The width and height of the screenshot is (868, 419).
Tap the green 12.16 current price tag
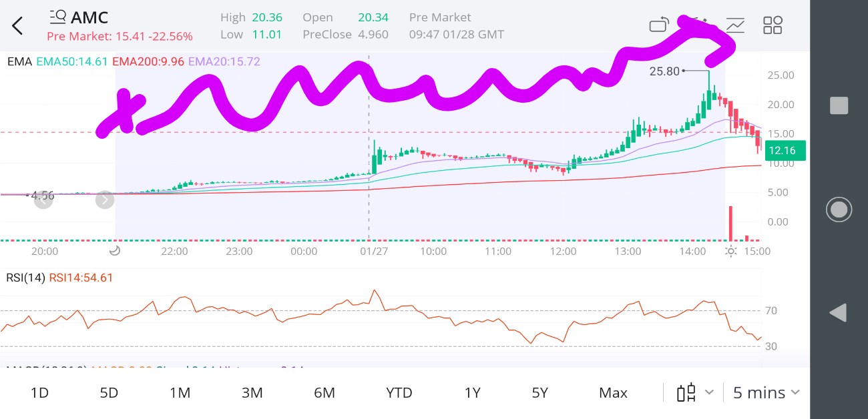pos(785,151)
